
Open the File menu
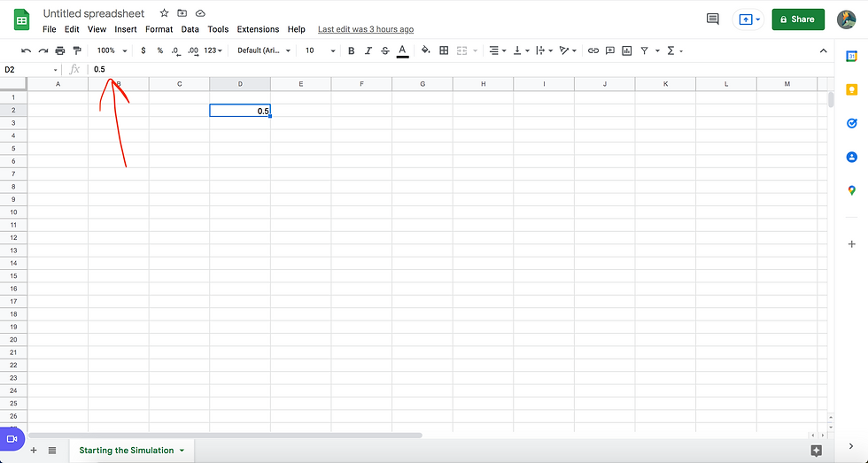click(50, 29)
